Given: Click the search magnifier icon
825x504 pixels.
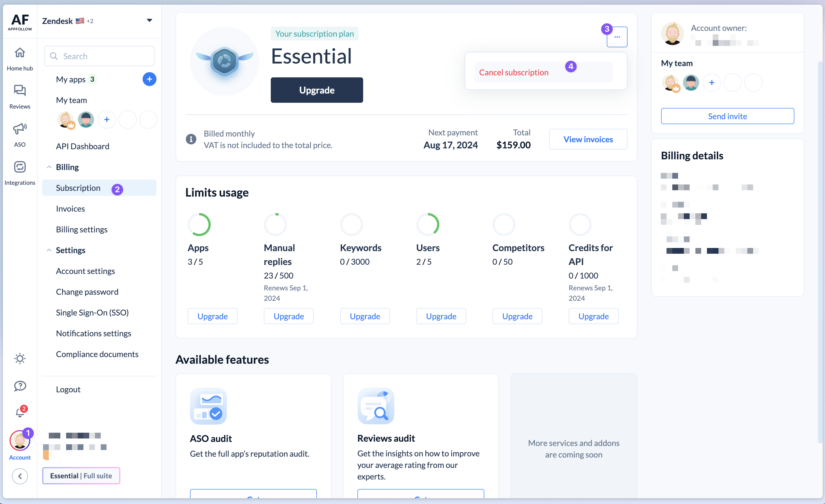Looking at the screenshot, I should [x=54, y=56].
